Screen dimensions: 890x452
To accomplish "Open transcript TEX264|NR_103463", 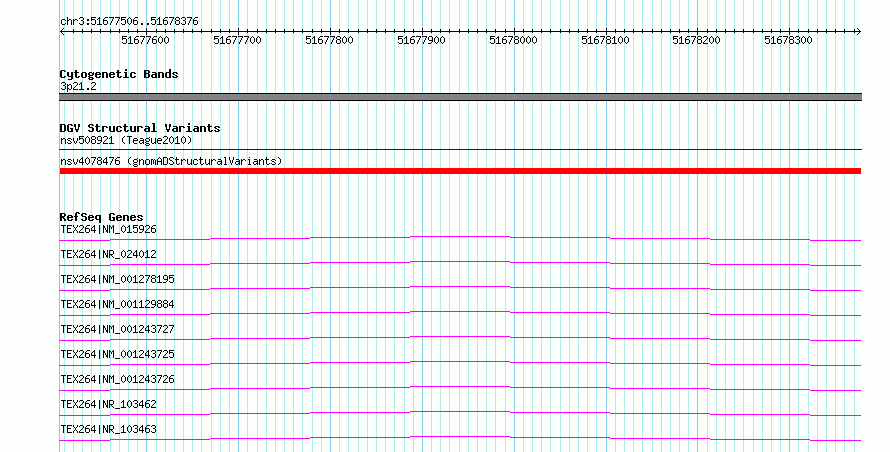I will pos(108,429).
